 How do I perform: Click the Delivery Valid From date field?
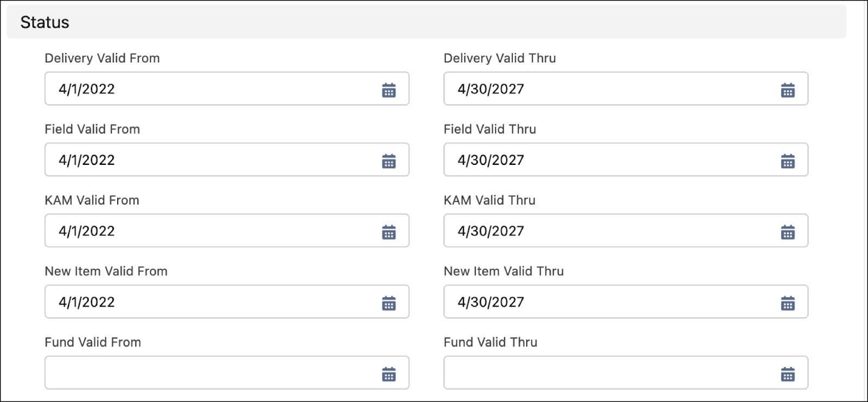click(212, 89)
